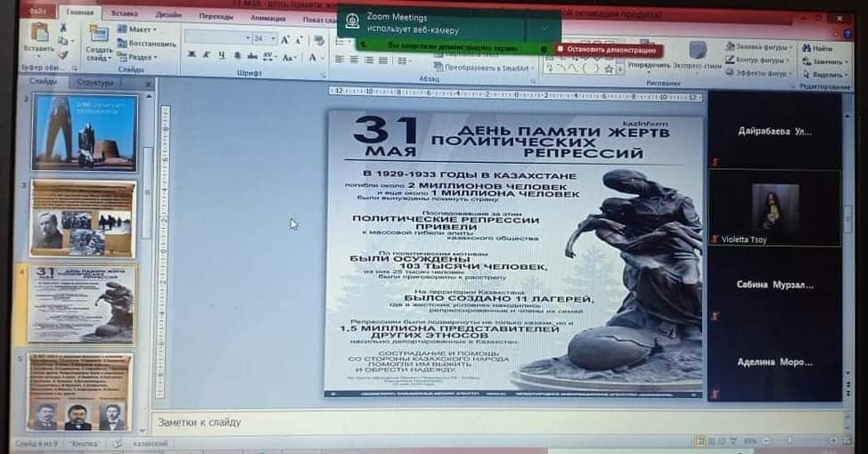This screenshot has height=454, width=868.
Task: Click the Упорядочить arrange button
Action: click(649, 55)
